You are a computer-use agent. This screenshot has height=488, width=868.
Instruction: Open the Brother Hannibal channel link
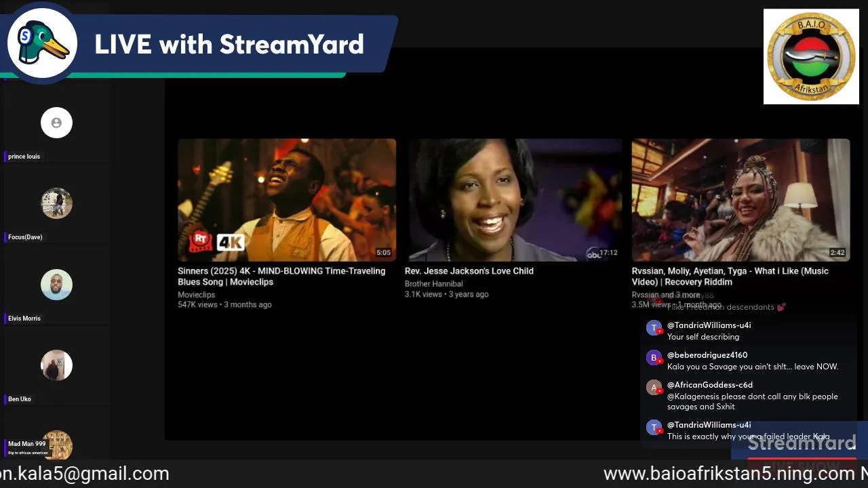pos(434,284)
